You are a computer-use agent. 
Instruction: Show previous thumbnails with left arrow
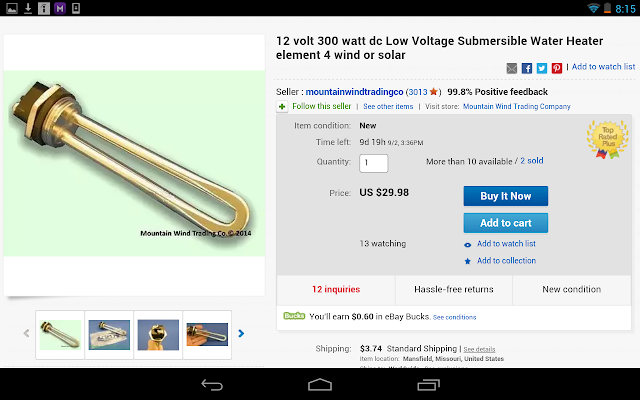click(x=27, y=333)
